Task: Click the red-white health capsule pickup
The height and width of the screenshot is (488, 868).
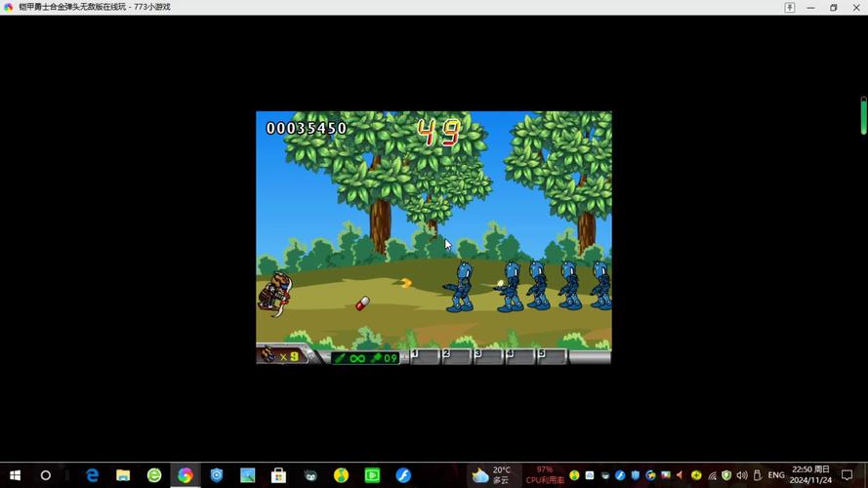Action: coord(362,304)
